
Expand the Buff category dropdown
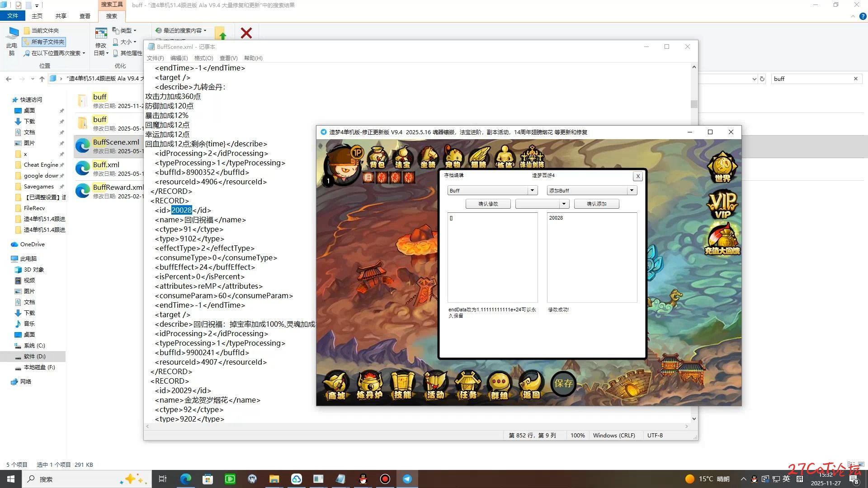pos(532,190)
